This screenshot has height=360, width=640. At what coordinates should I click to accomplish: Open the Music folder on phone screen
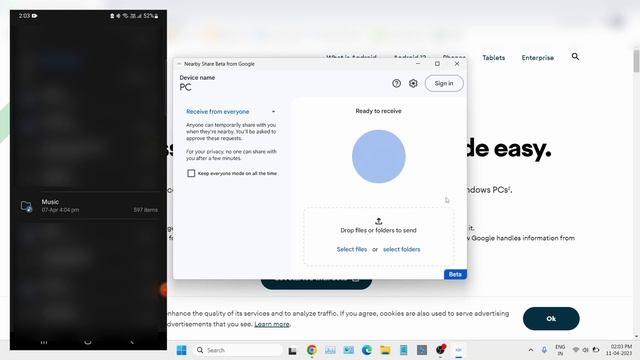[x=89, y=205]
